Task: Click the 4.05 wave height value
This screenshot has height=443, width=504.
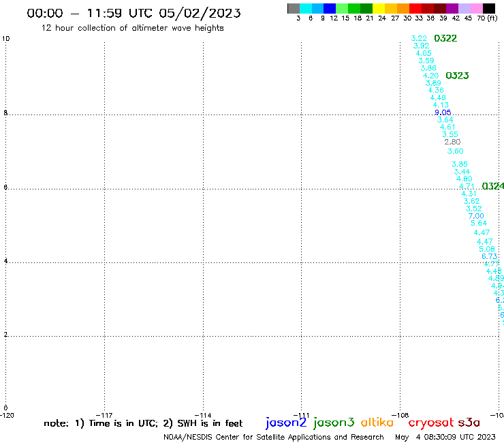Action: coord(424,53)
